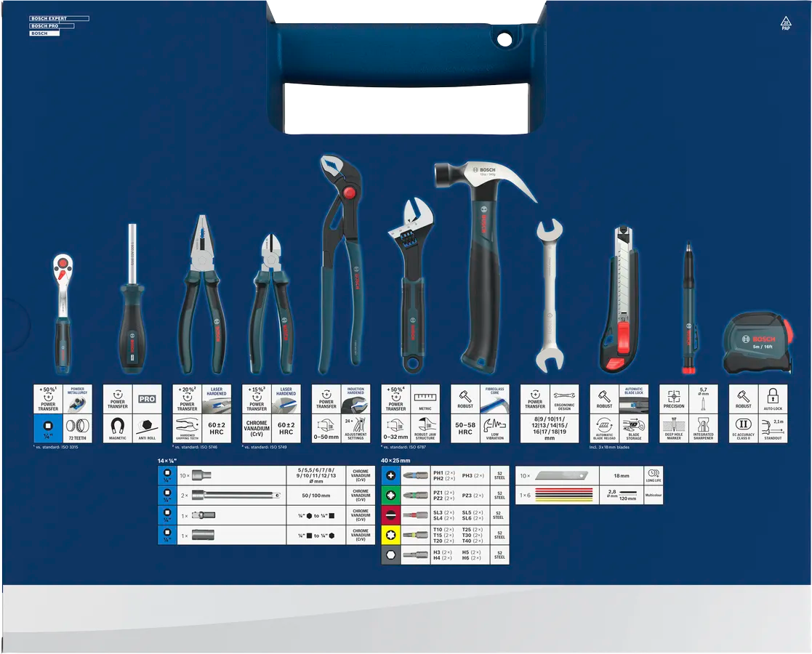Select the "0–50 mm" range text
812x654 pixels.
(326, 437)
